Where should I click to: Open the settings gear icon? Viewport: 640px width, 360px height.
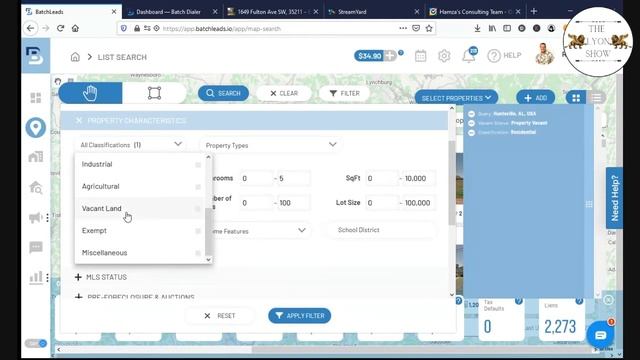click(444, 56)
